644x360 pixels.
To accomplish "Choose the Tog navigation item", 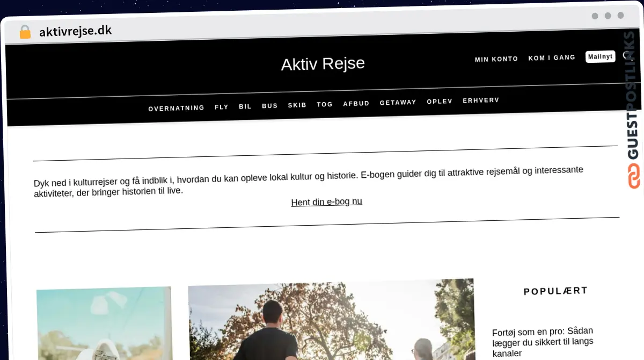I will pos(325,105).
